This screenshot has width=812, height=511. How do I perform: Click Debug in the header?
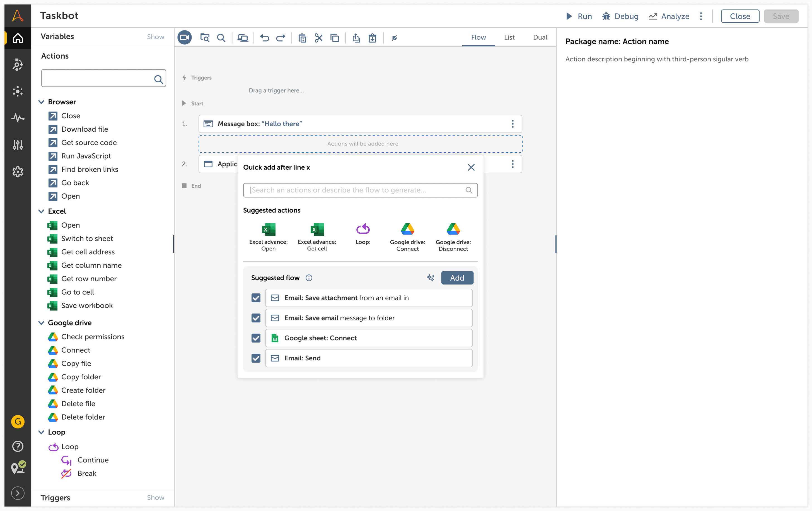(x=620, y=16)
